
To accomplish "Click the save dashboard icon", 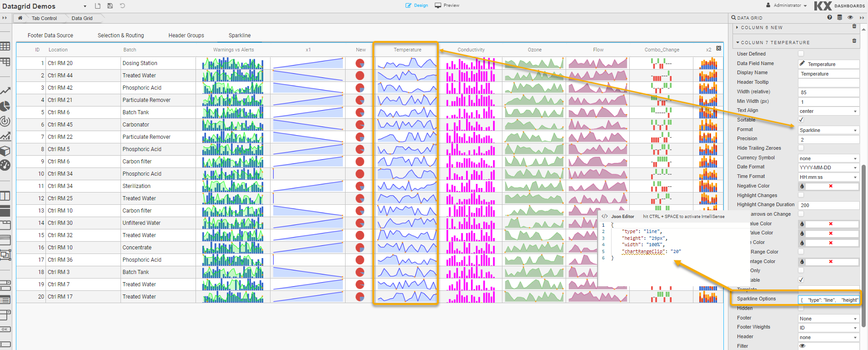I will pyautogui.click(x=110, y=6).
